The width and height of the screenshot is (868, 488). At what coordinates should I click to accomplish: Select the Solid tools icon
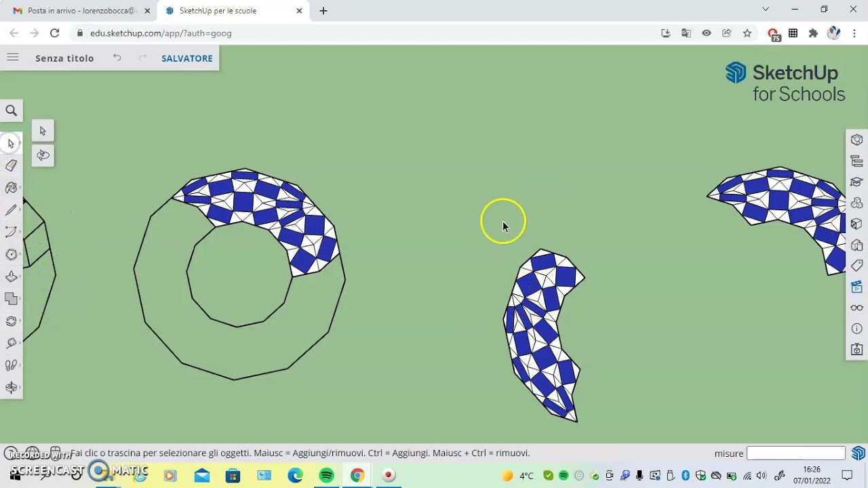pos(12,298)
